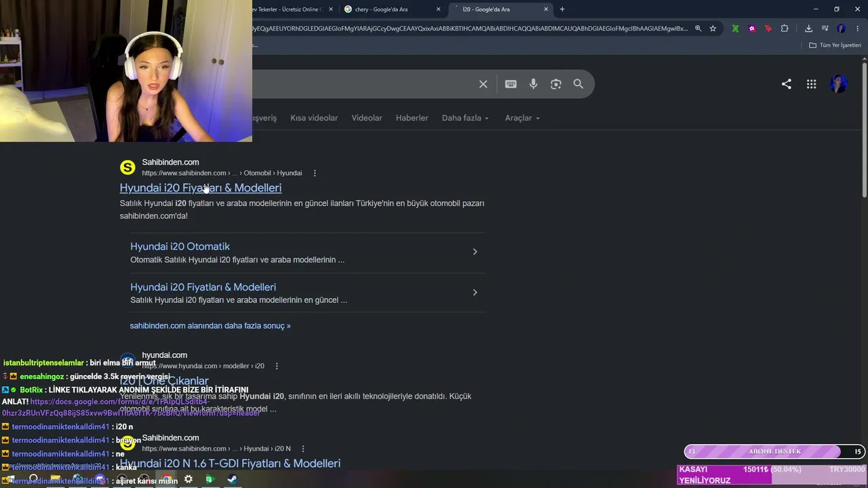868x488 pixels.
Task: Open the Chrome profile avatar
Action: [842, 28]
